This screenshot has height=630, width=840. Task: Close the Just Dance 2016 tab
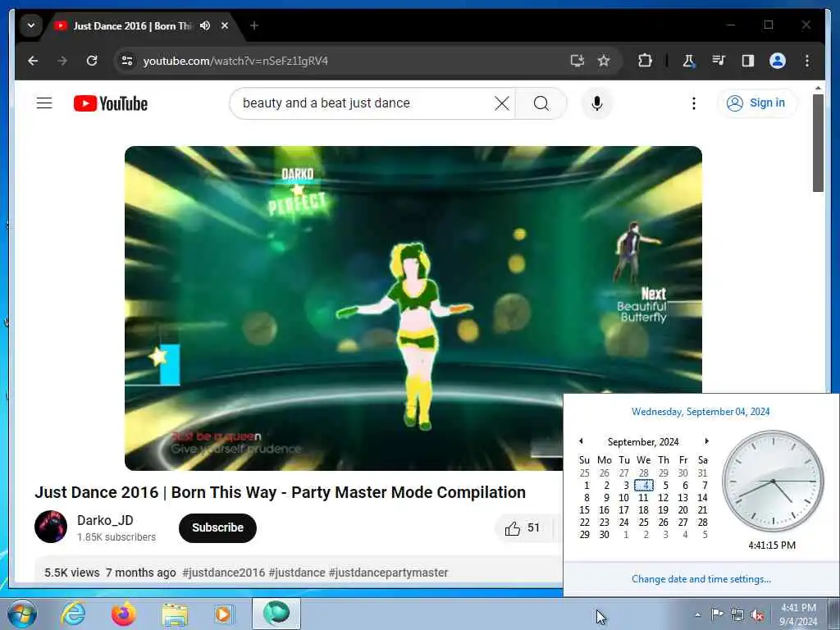[x=225, y=25]
